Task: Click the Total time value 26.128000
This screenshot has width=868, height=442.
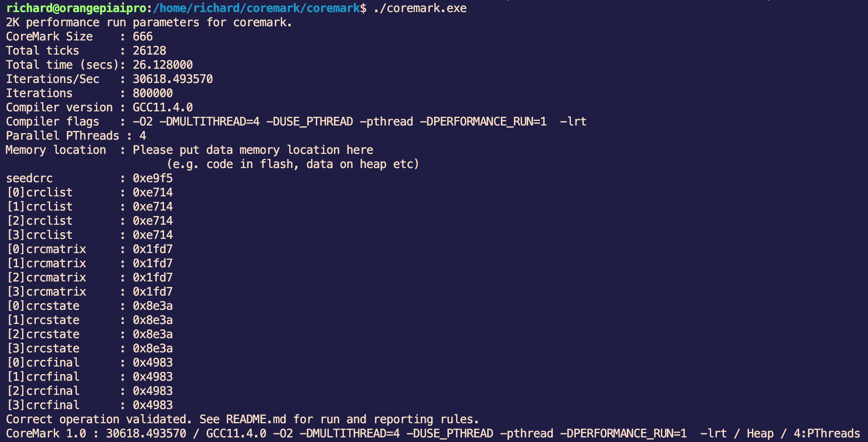Action: tap(163, 65)
